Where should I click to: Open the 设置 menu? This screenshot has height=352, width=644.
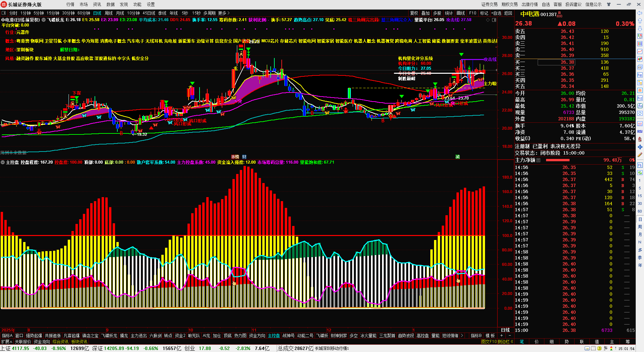[151, 4]
